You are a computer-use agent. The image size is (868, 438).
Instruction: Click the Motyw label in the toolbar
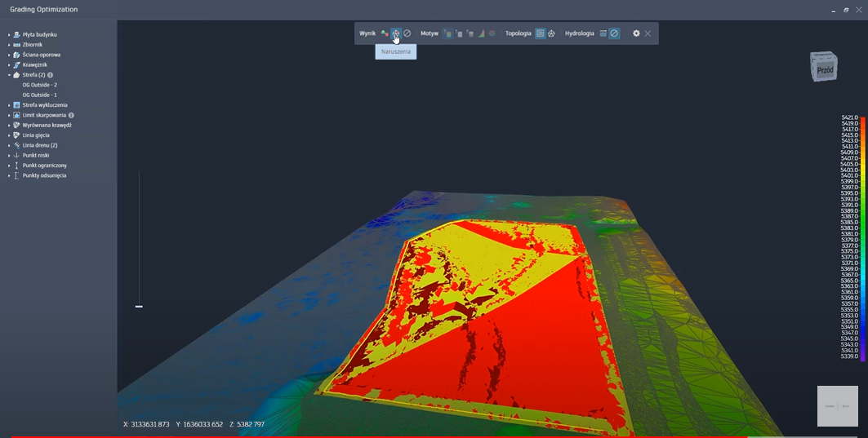pyautogui.click(x=429, y=33)
